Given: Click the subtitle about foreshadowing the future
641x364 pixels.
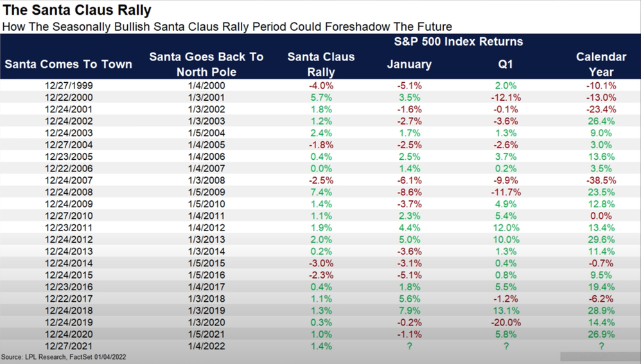Looking at the screenshot, I should point(227,27).
